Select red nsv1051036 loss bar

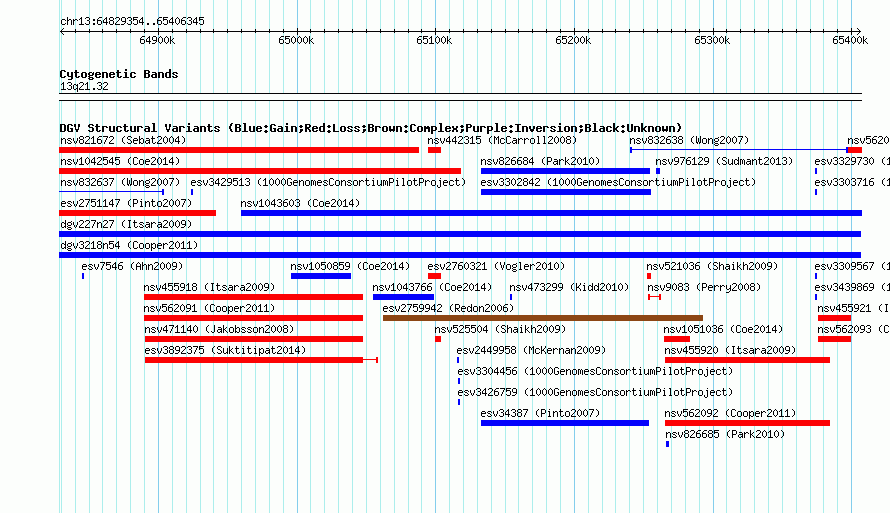coord(677,339)
